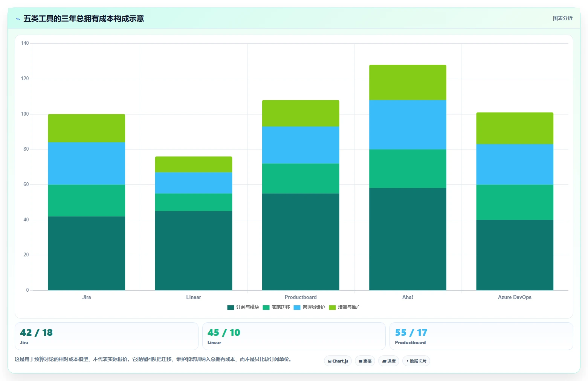Open the Chart.js tag chip

[x=338, y=361]
